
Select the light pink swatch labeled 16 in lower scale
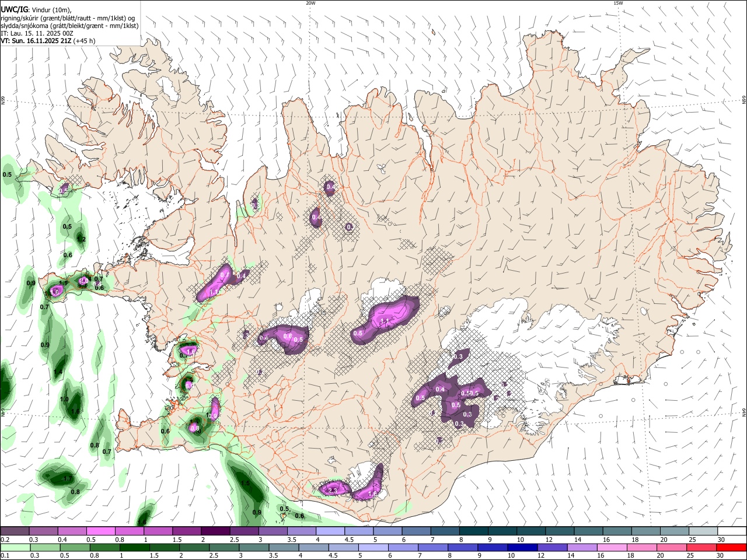613,548
